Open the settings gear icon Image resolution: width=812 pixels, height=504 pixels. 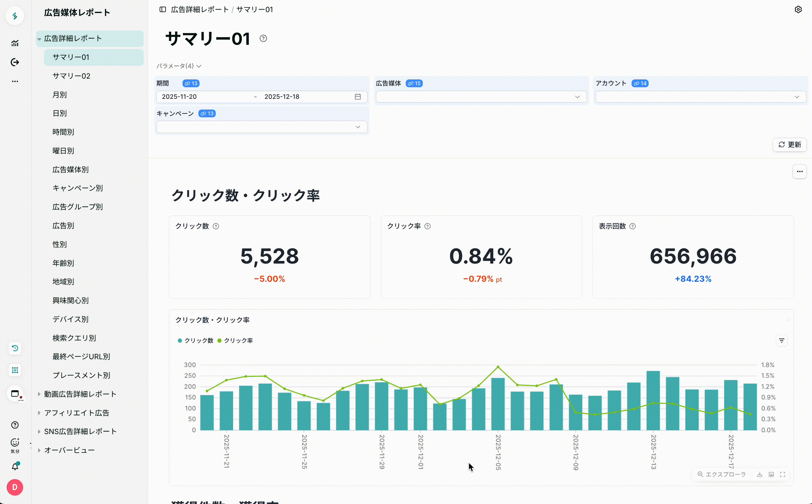[798, 9]
